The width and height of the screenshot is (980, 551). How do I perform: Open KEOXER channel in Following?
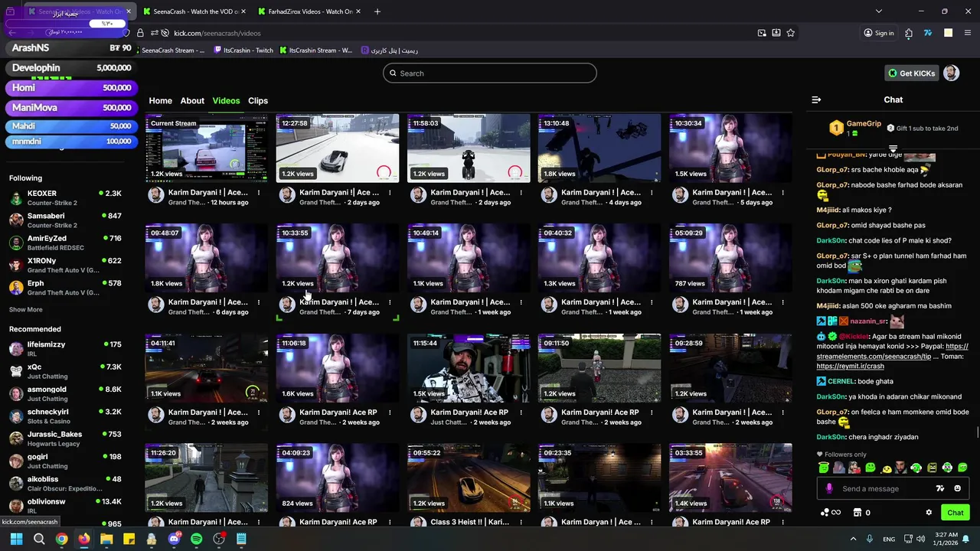tap(65, 198)
